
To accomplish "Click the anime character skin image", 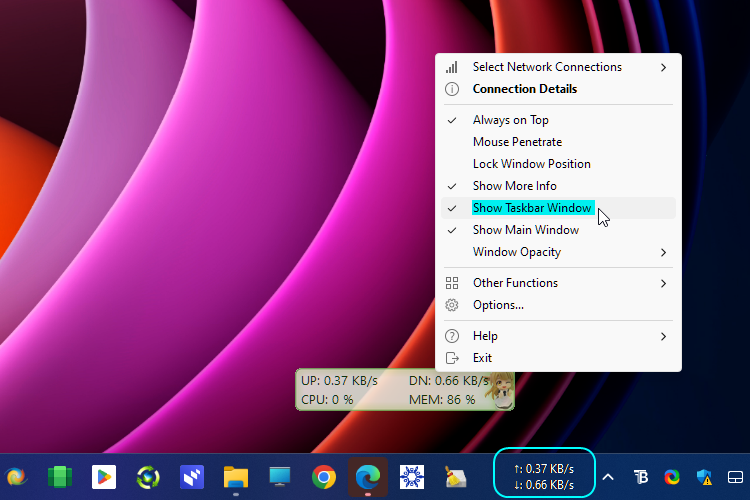I will 500,390.
